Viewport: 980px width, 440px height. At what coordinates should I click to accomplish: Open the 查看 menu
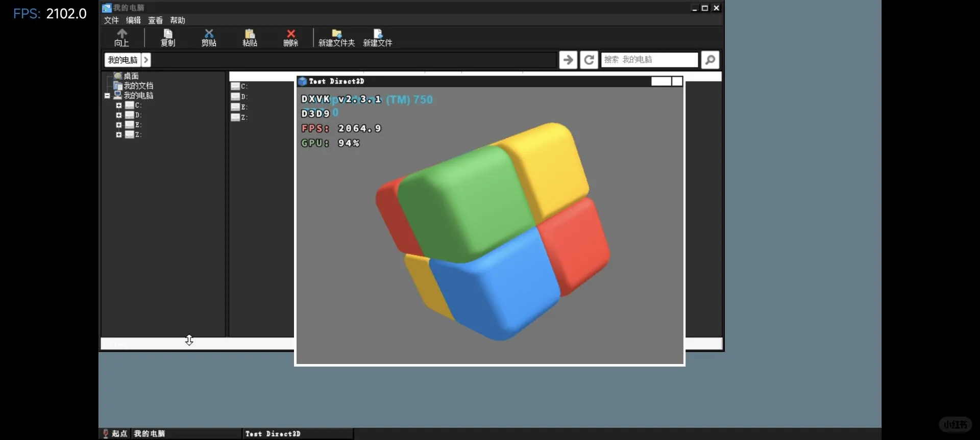[155, 20]
